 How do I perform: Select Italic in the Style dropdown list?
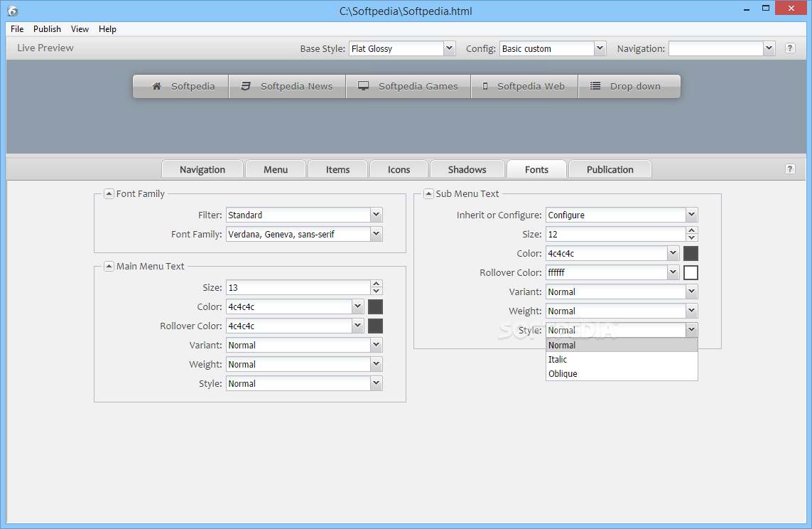pyautogui.click(x=622, y=359)
